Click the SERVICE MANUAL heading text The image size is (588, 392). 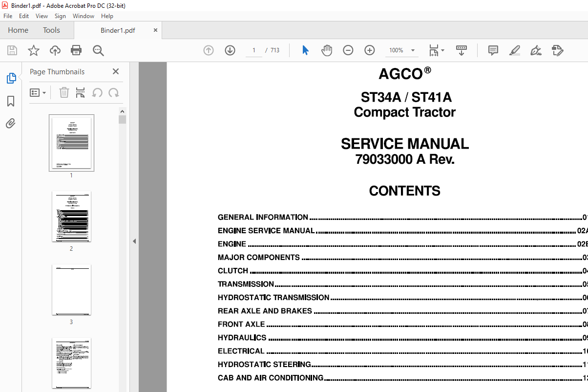[x=405, y=144]
